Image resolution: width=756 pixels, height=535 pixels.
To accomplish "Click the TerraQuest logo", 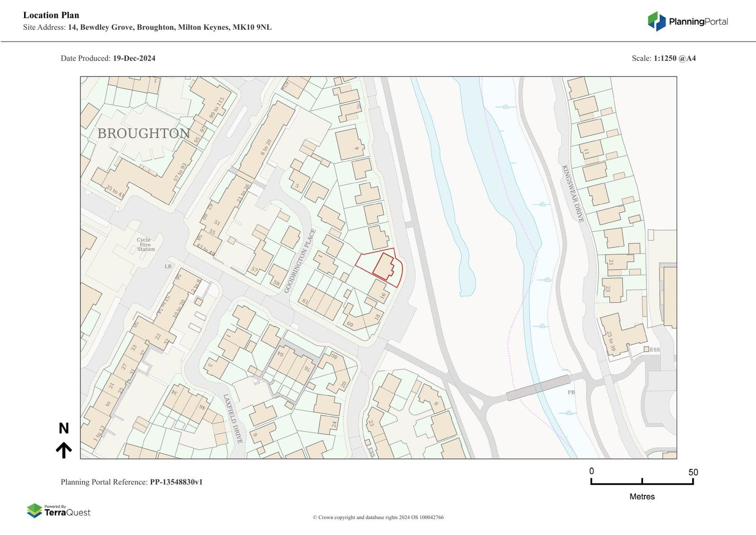I will (x=59, y=511).
